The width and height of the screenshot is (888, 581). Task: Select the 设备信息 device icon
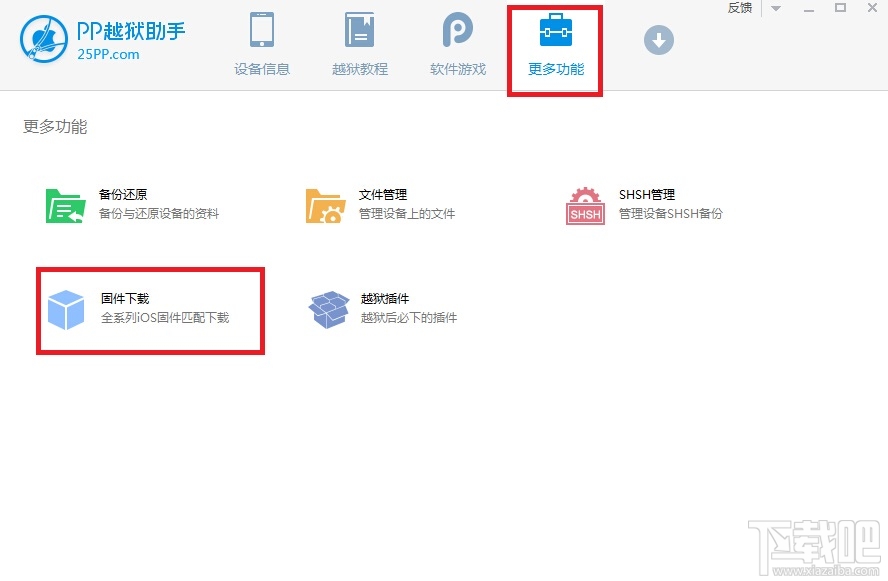pyautogui.click(x=261, y=30)
